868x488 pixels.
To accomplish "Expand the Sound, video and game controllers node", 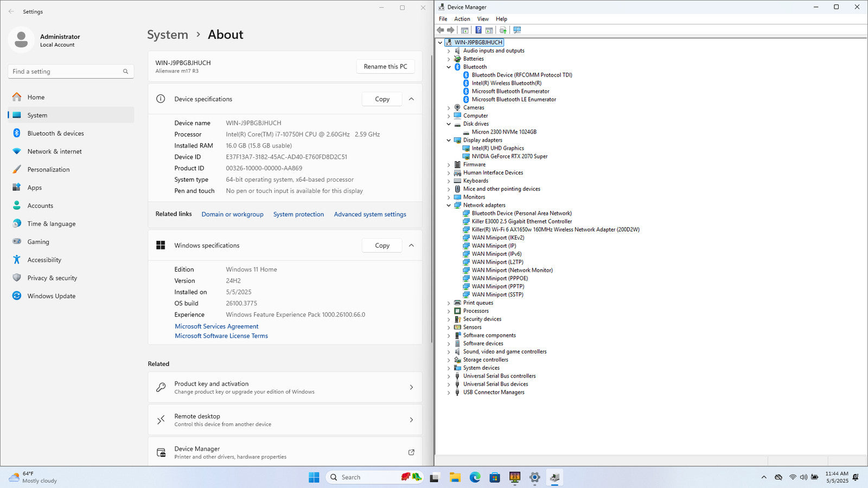I will (449, 352).
